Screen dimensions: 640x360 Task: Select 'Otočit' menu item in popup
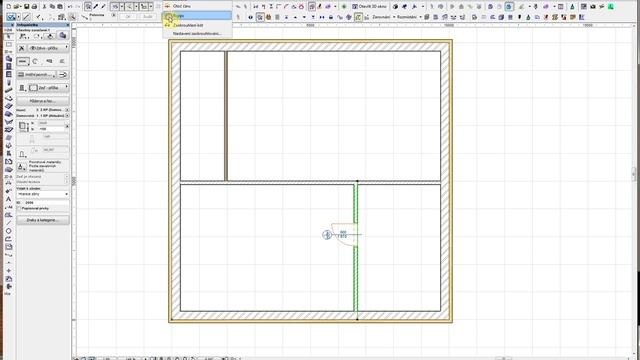198,6
